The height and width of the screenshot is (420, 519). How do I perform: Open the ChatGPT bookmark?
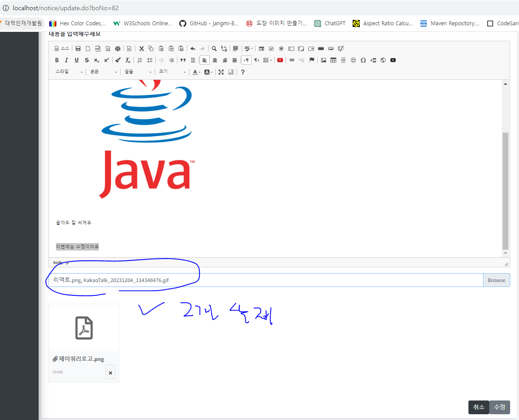coord(329,23)
